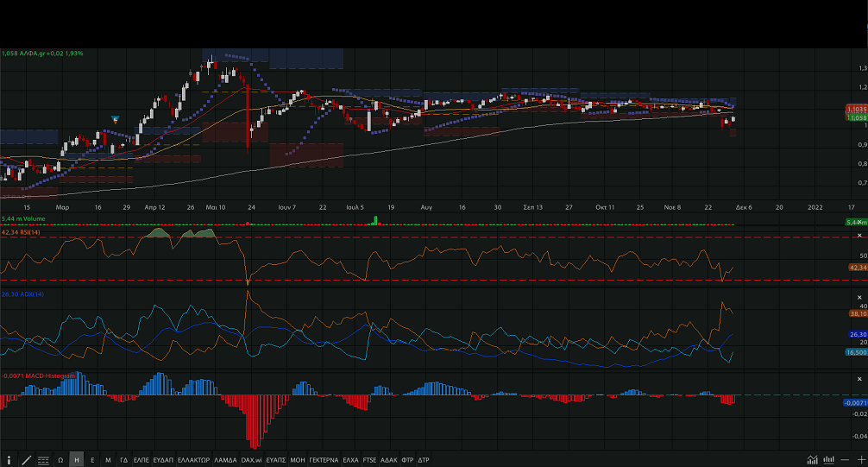868x467 pixels.
Task: Zoom out with the minus icon
Action: 845,460
